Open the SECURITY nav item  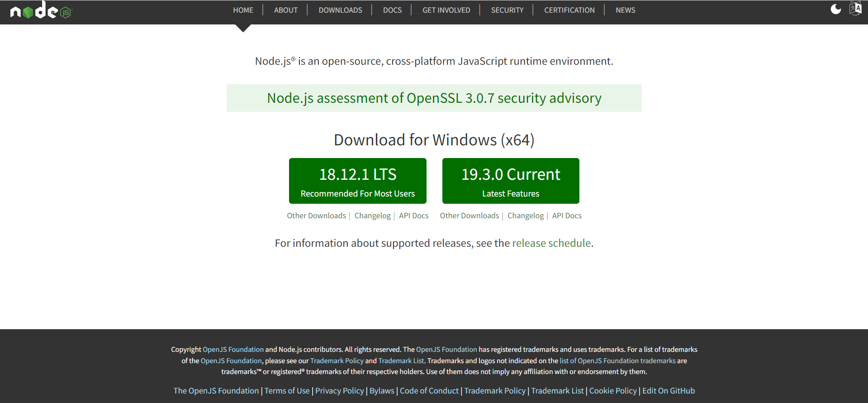pyautogui.click(x=507, y=10)
